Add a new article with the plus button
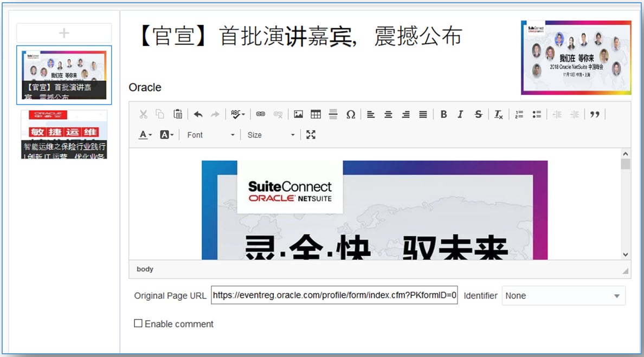The height and width of the screenshot is (357, 644). click(x=64, y=33)
